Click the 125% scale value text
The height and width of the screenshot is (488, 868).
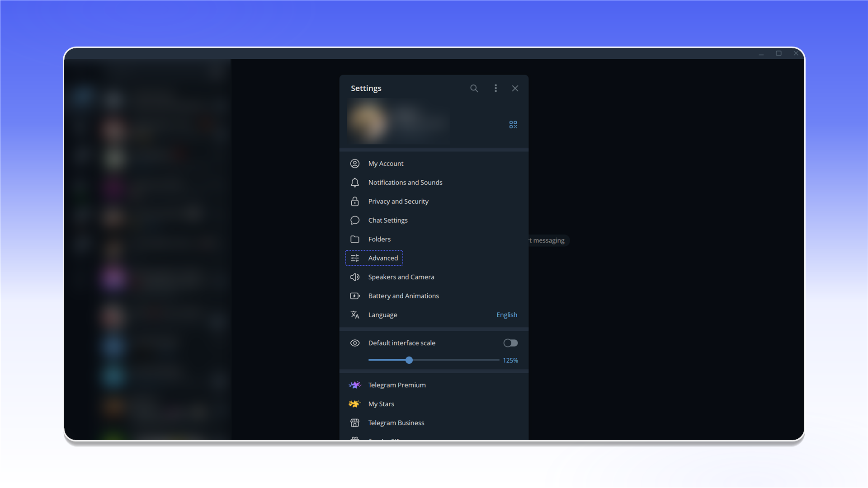pyautogui.click(x=510, y=361)
